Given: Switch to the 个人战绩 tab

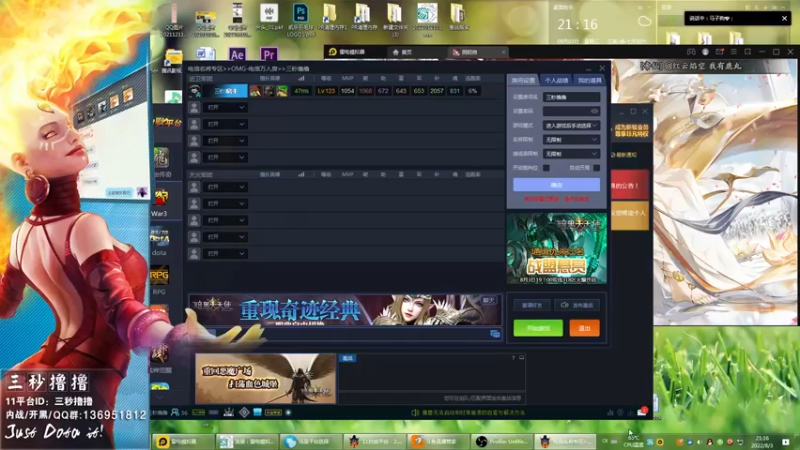Looking at the screenshot, I should point(556,80).
